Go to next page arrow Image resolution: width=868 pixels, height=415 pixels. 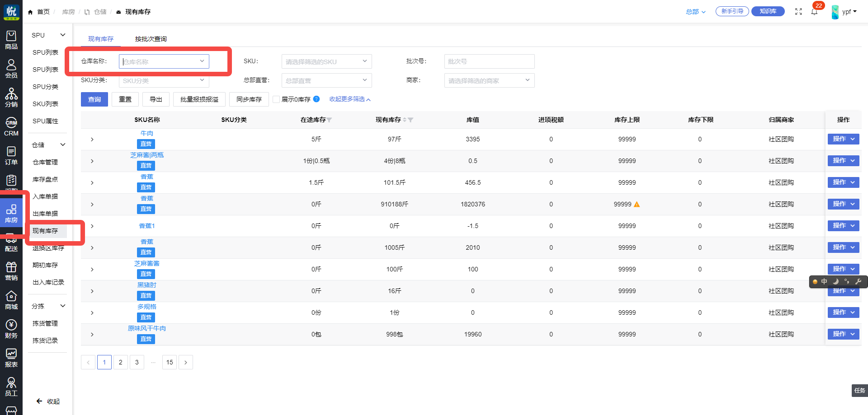pyautogui.click(x=186, y=362)
